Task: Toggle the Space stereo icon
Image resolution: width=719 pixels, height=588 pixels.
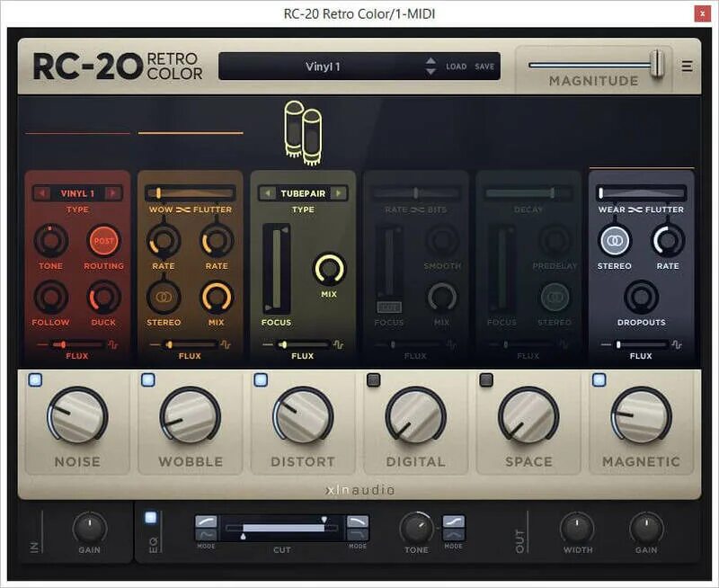Action: (x=555, y=298)
